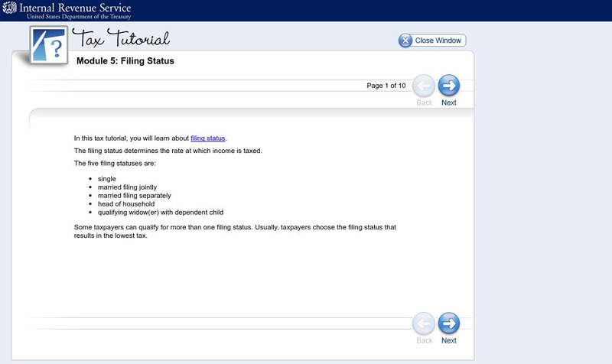Click sentence about rate income is taxed
Screen dimensions: 612x364
pyautogui.click(x=168, y=151)
